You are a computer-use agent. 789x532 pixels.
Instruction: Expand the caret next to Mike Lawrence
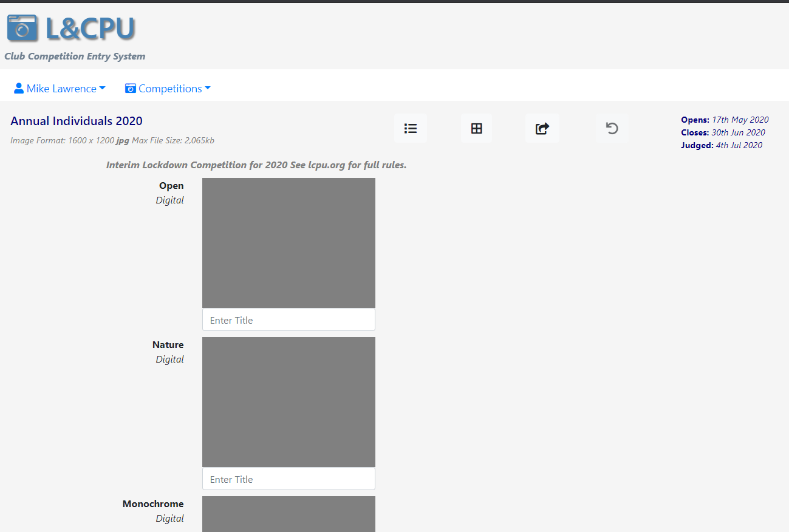(102, 89)
